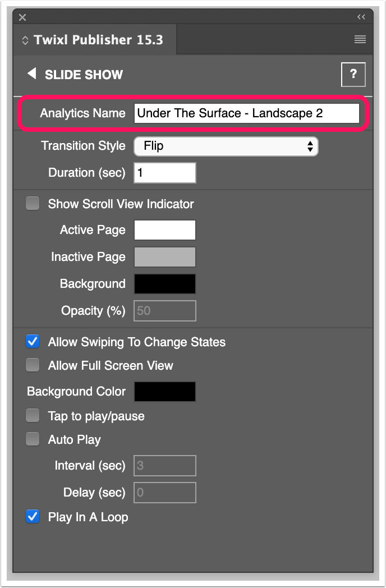
Task: Uncheck Allow Swiping To Change States
Action: (x=33, y=342)
